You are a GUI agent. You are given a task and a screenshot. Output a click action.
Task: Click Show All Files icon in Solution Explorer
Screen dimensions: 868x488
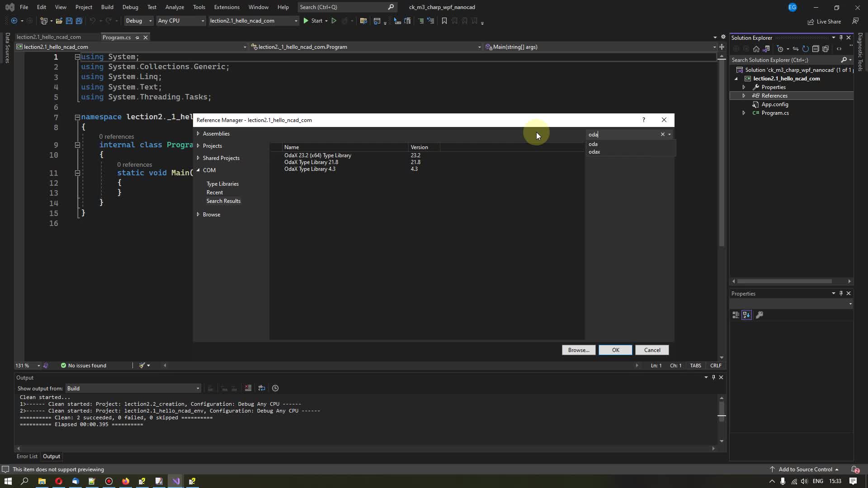(826, 49)
